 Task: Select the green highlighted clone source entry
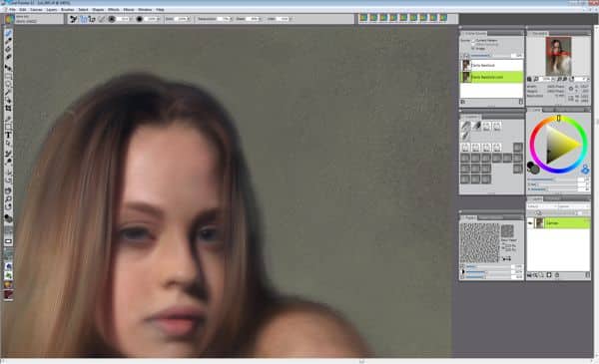(x=492, y=77)
